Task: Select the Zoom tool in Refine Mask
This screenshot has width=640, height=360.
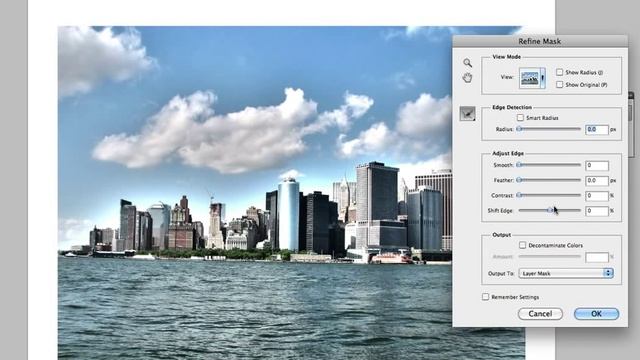Action: pyautogui.click(x=467, y=63)
